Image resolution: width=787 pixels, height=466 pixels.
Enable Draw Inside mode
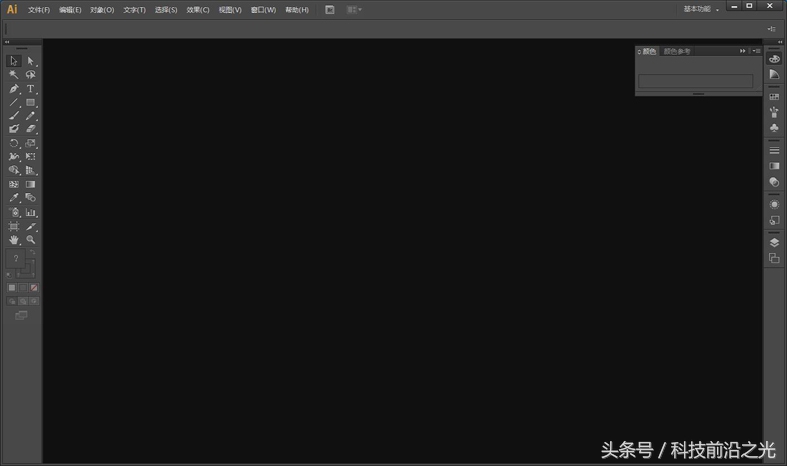point(34,301)
